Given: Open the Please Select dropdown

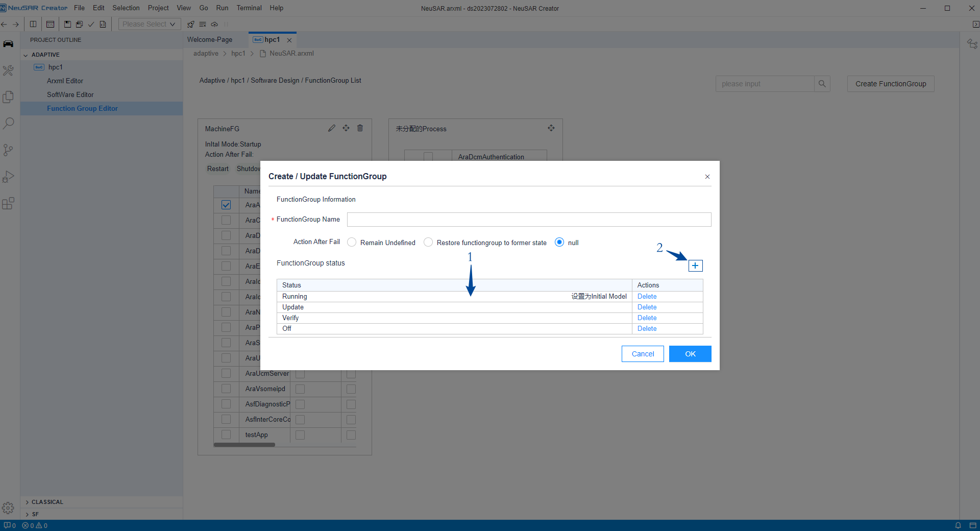Looking at the screenshot, I should coord(149,24).
